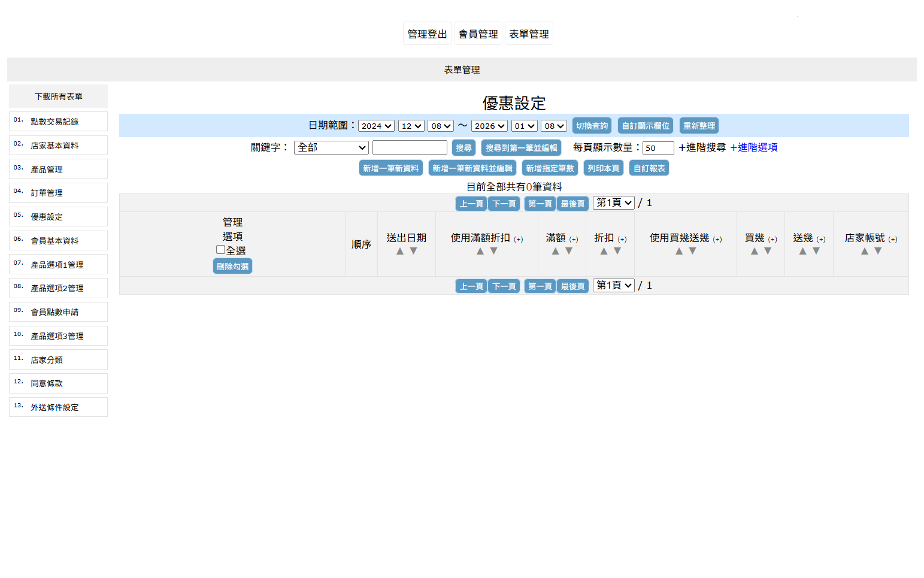Click the 切換查詢 button

pyautogui.click(x=592, y=126)
